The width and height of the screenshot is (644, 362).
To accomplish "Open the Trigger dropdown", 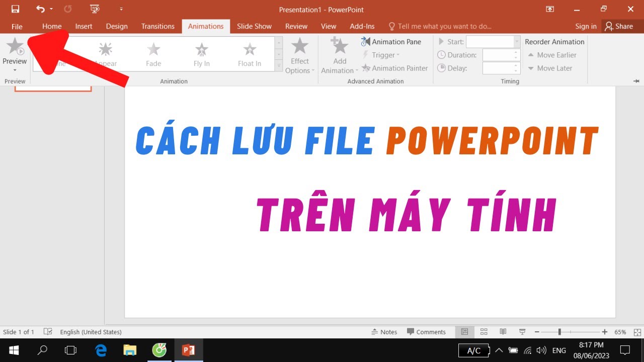I will click(x=380, y=55).
